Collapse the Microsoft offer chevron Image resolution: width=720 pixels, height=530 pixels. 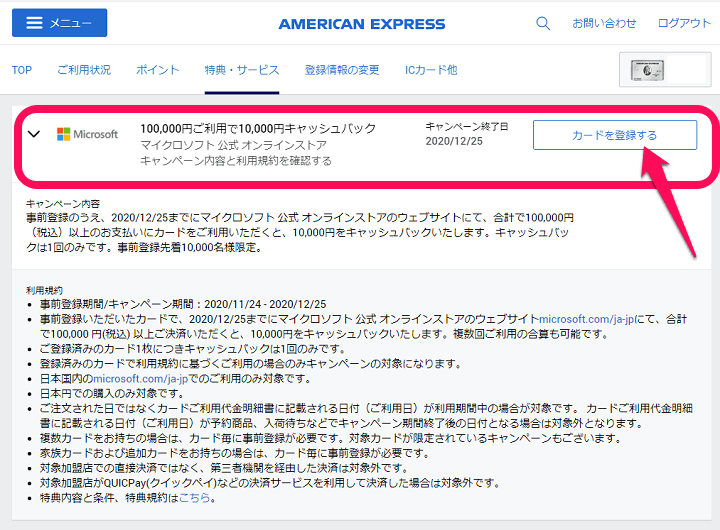pos(34,134)
